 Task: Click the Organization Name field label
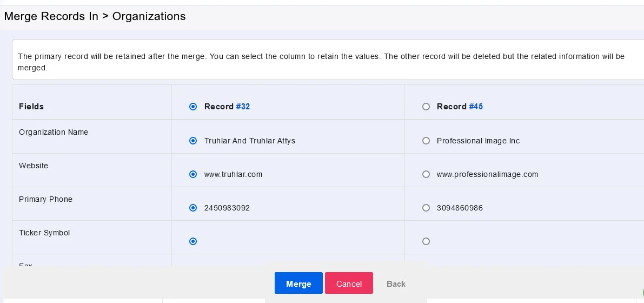pyautogui.click(x=54, y=132)
